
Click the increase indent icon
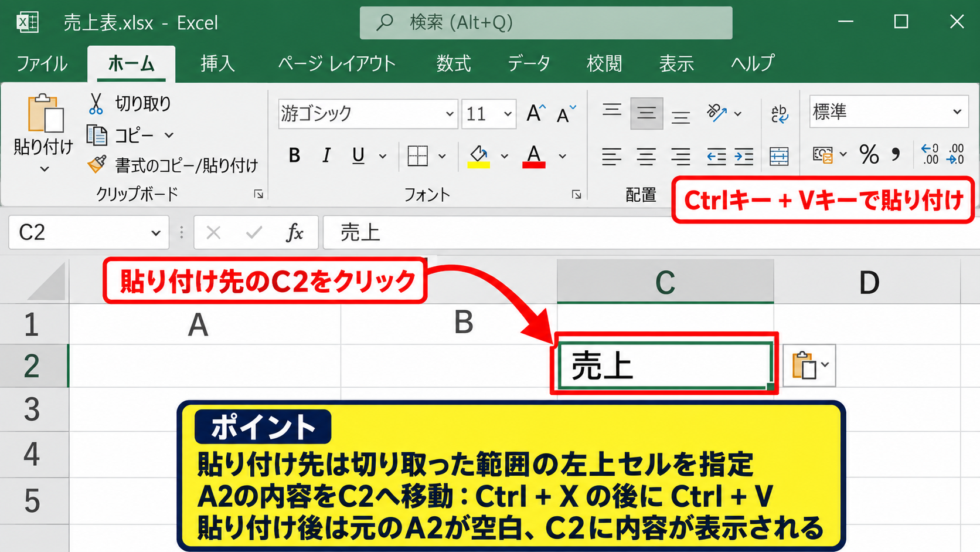pos(744,157)
